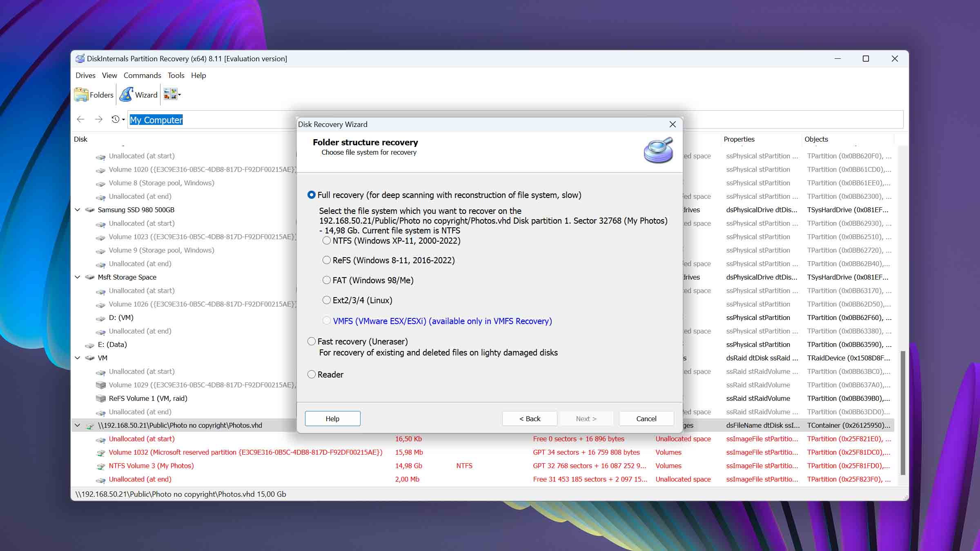
Task: Select Fast recovery (Uneraser) option
Action: pos(312,342)
